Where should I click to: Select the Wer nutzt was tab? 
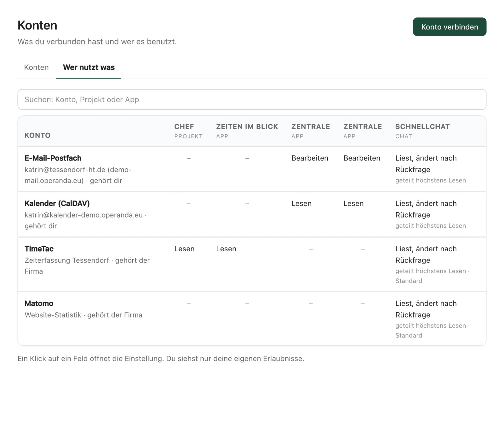click(x=89, y=67)
